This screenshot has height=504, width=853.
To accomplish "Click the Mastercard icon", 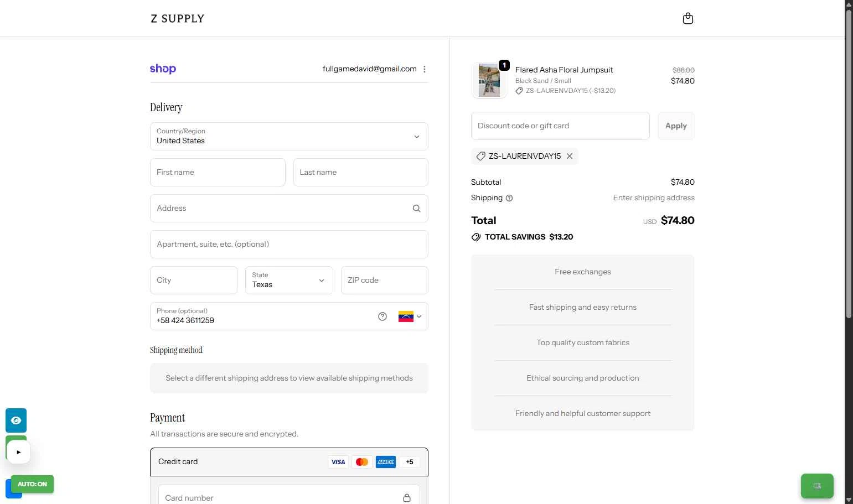I will 362,462.
